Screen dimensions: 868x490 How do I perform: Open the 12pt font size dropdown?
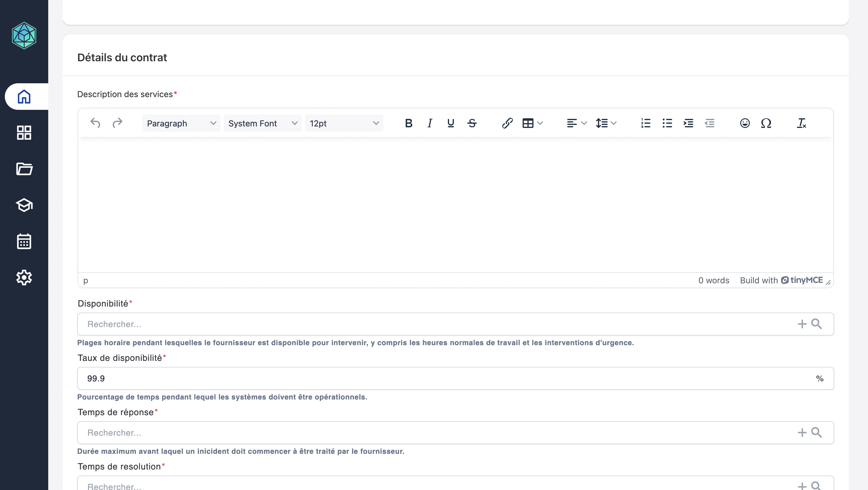(344, 123)
